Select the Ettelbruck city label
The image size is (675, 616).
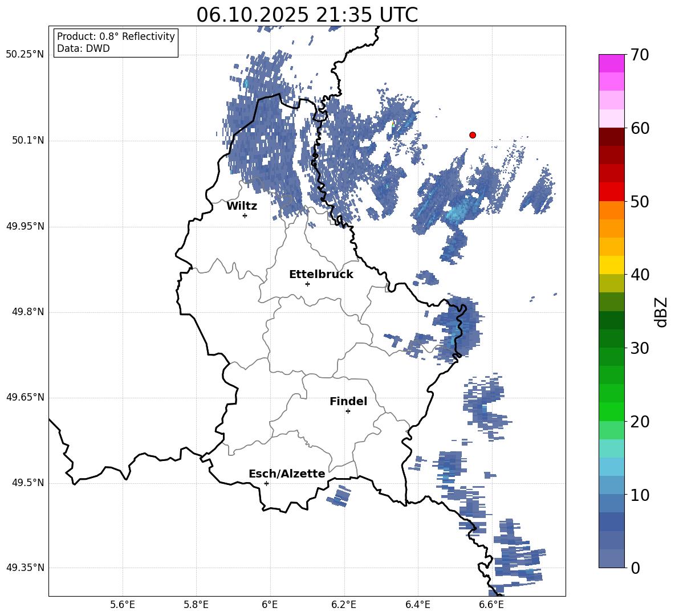pyautogui.click(x=321, y=275)
